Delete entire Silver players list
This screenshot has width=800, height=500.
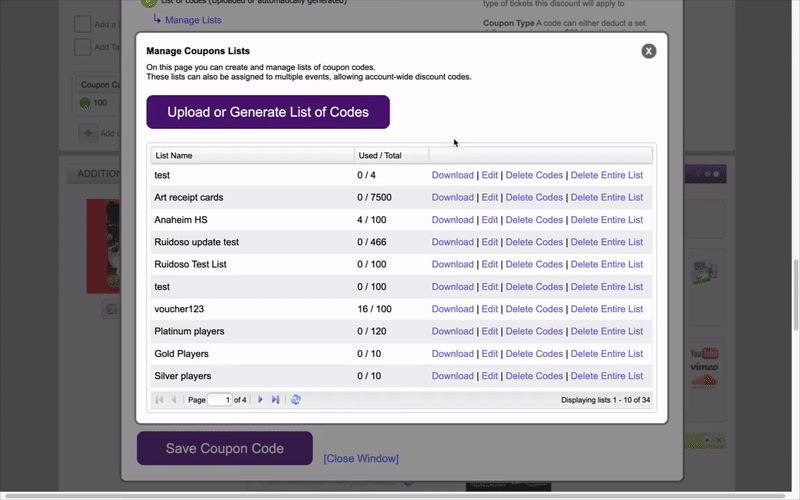tap(607, 376)
